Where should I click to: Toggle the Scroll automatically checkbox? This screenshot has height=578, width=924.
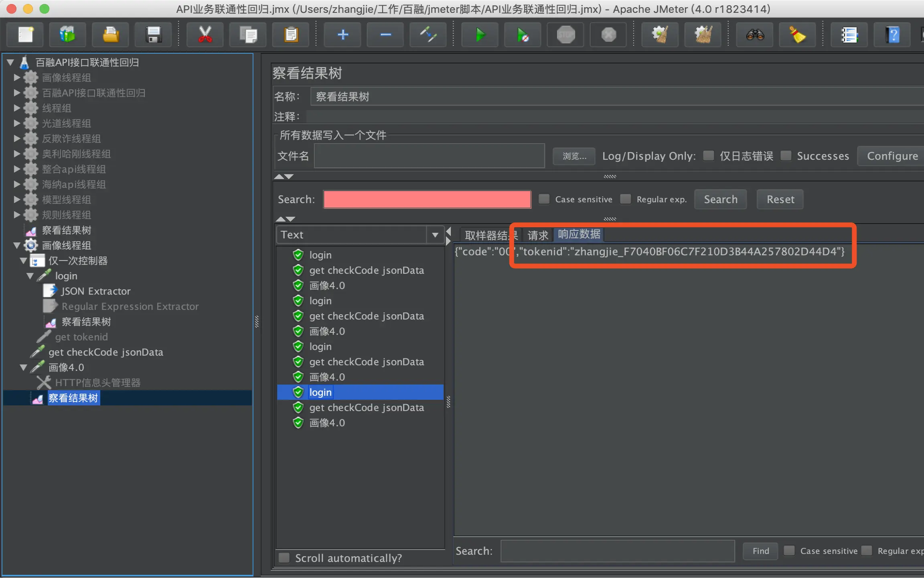pos(284,558)
